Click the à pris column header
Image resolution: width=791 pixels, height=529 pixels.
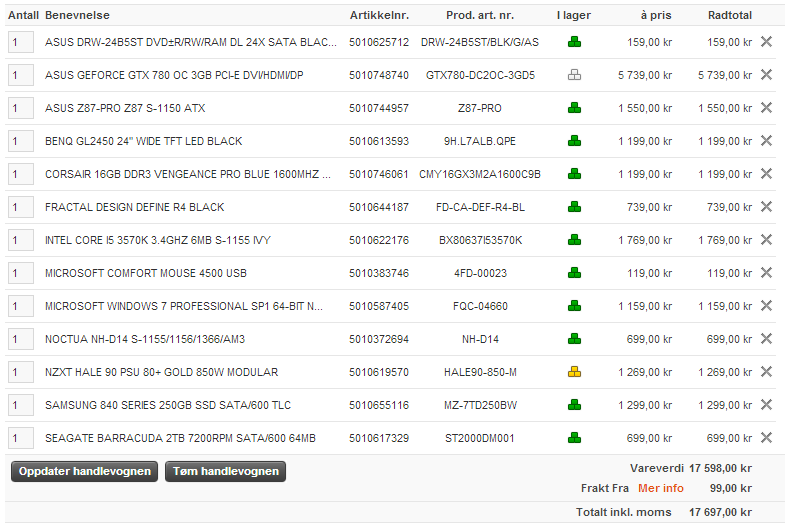656,15
